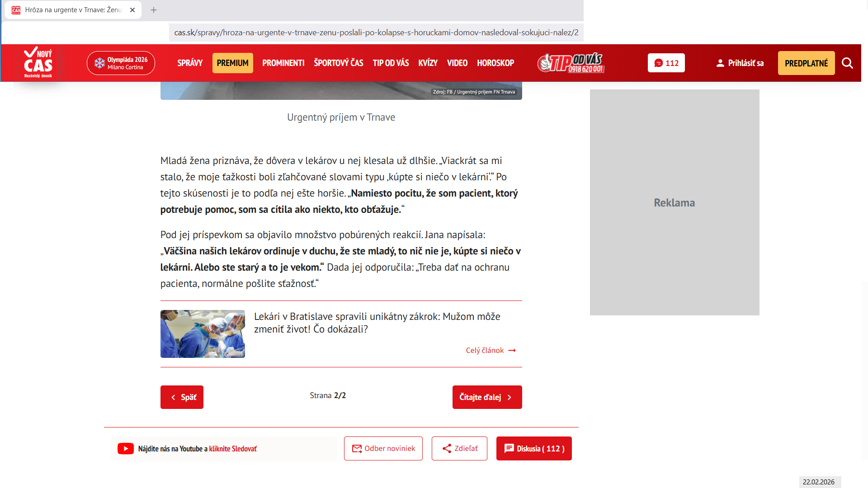
Task: Open a new browser tab
Action: (154, 10)
